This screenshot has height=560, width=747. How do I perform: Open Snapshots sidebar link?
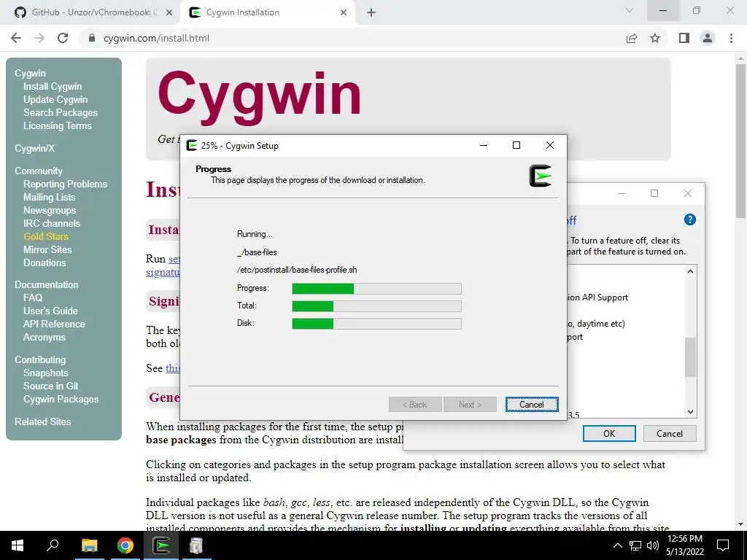tap(46, 373)
